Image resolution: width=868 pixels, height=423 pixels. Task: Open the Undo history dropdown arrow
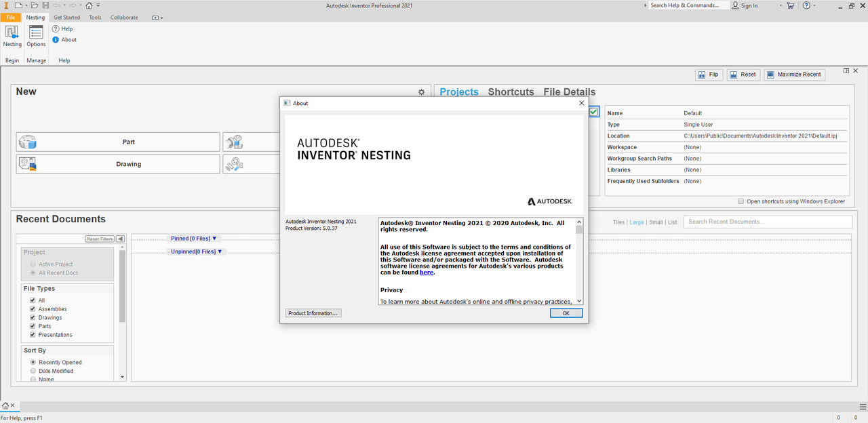coord(64,5)
